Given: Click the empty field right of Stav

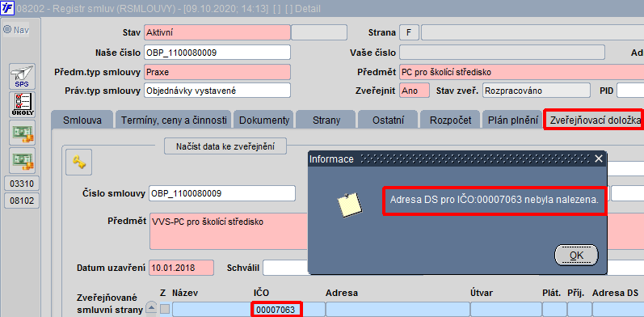Looking at the screenshot, I should [x=319, y=32].
